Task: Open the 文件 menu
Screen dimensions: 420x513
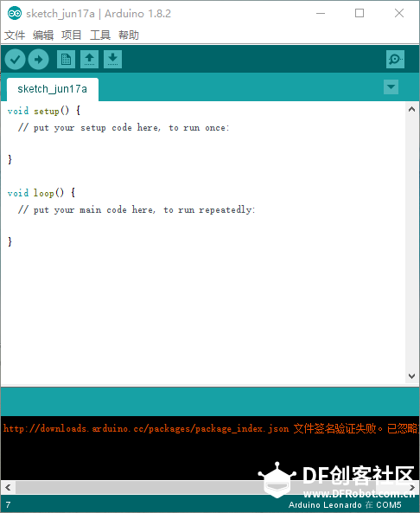Action: (x=15, y=35)
